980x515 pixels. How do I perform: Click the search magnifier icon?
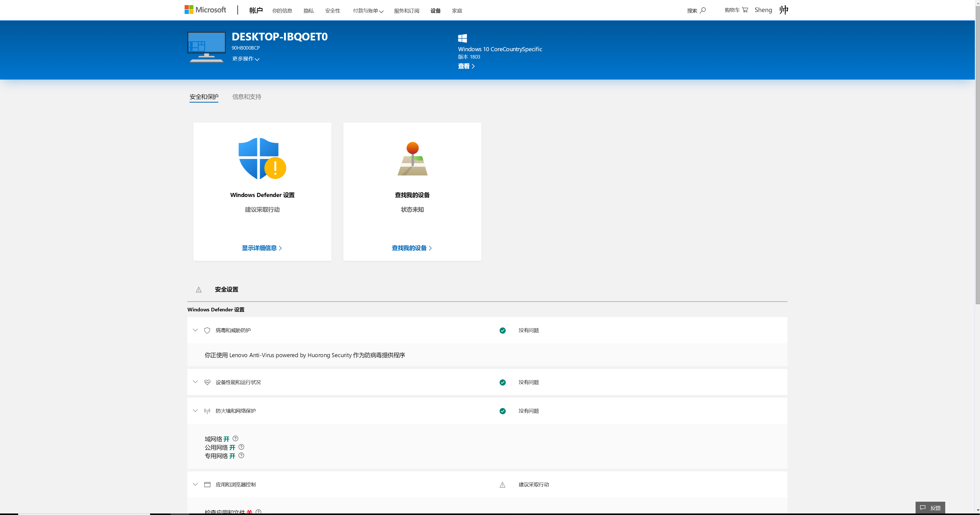pyautogui.click(x=703, y=10)
